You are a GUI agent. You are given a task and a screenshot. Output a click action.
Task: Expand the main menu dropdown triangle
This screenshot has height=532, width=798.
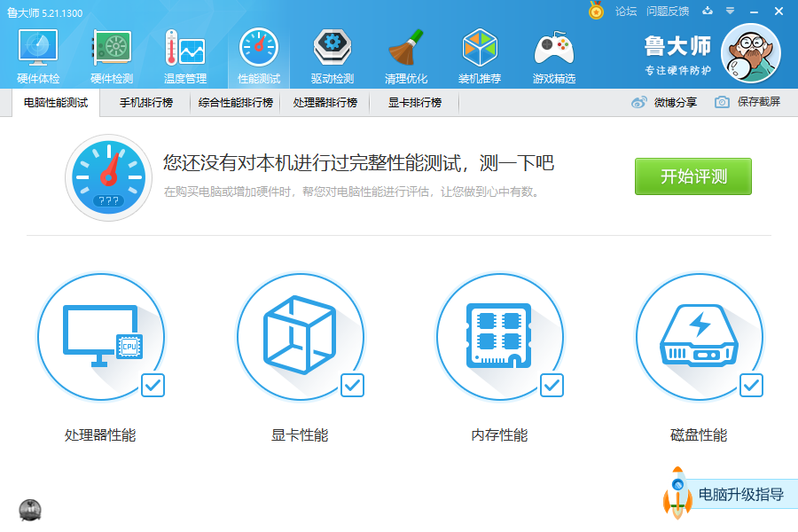click(x=730, y=12)
